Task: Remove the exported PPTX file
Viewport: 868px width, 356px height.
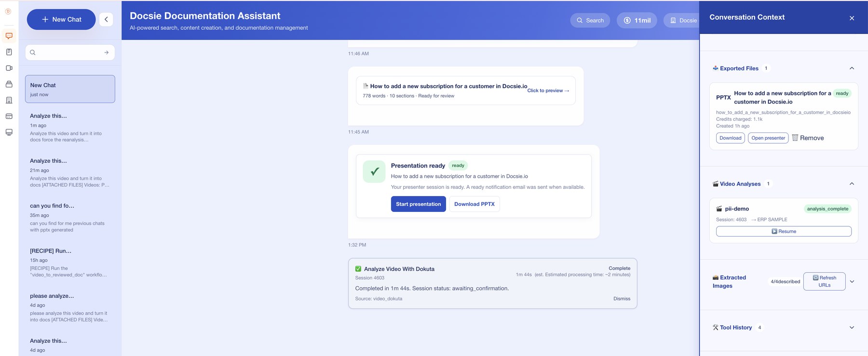Action: [808, 138]
